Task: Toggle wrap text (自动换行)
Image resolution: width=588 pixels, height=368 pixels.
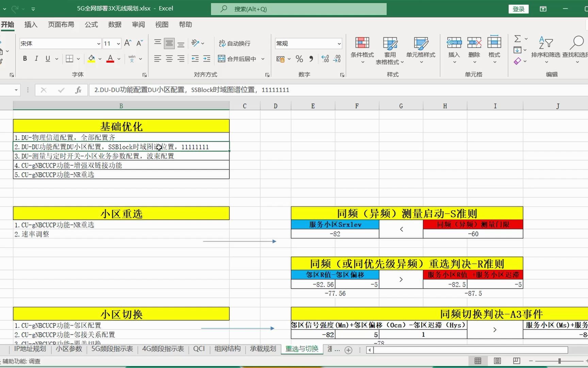Action: [235, 43]
